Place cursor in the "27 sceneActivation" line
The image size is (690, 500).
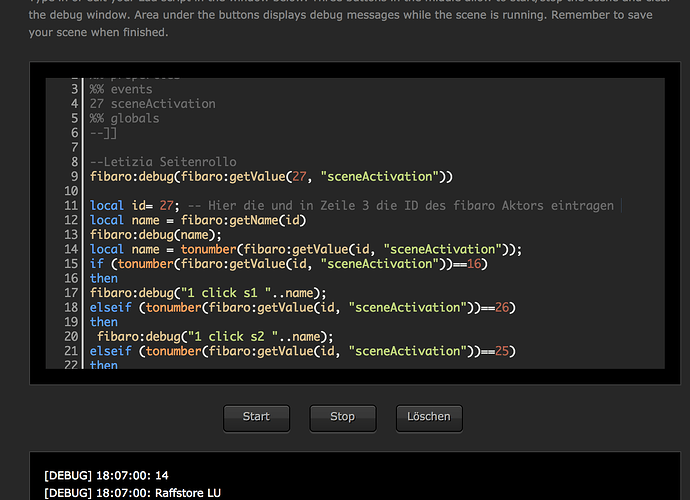coord(152,104)
